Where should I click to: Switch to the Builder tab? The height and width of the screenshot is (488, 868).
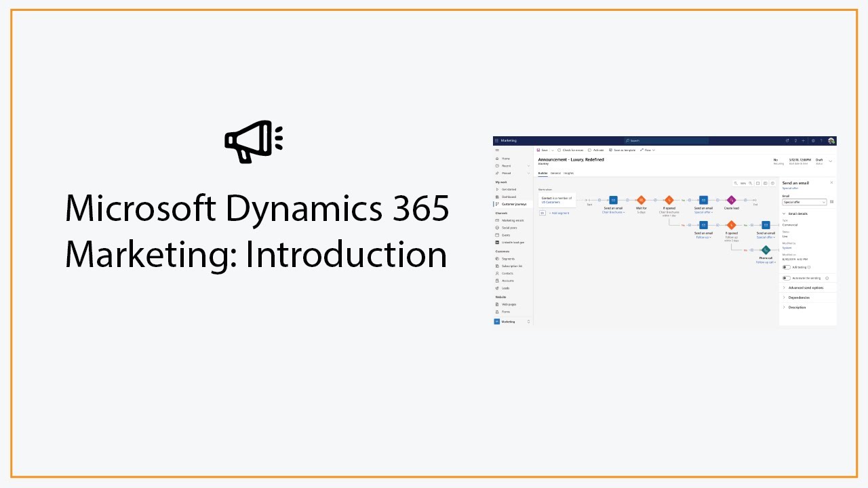tap(542, 173)
